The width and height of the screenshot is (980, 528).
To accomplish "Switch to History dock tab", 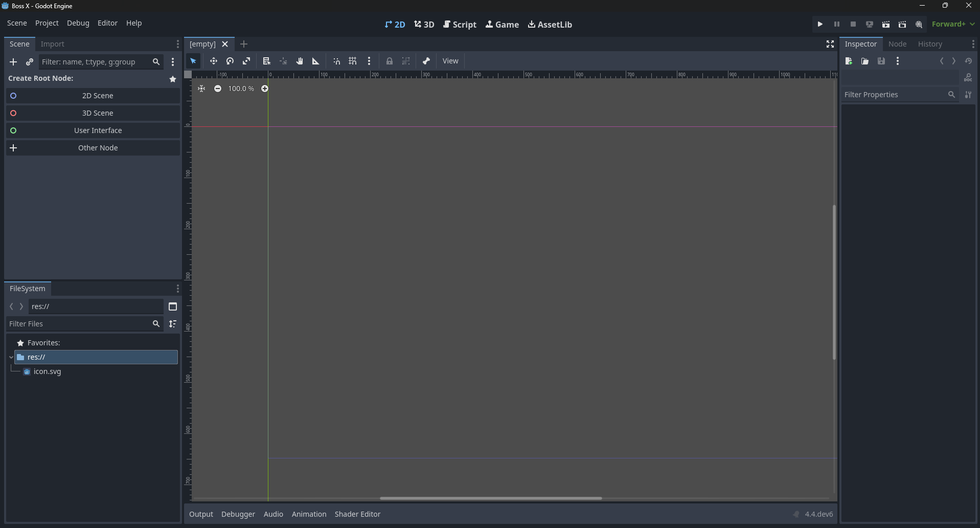I will (x=930, y=44).
